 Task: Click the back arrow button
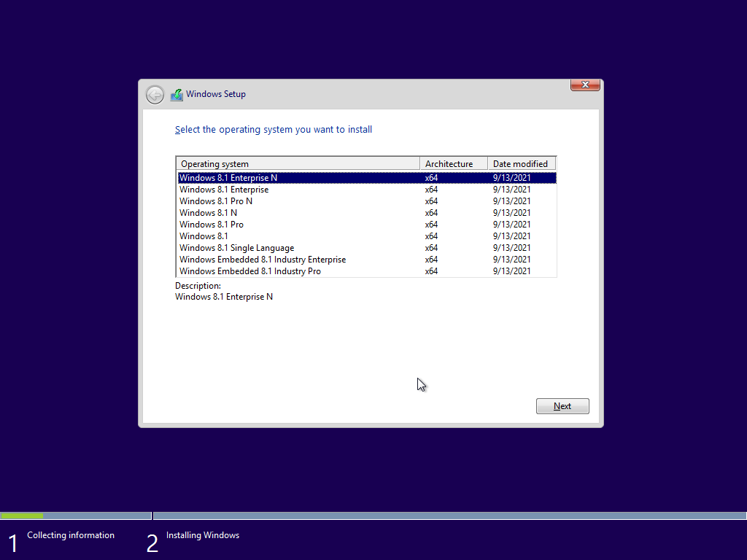[155, 95]
